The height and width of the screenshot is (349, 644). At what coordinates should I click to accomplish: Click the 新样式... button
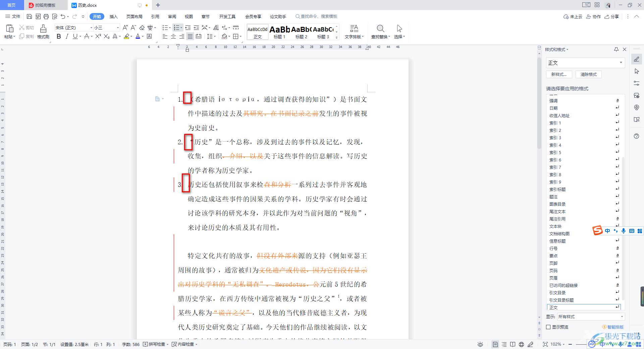559,74
